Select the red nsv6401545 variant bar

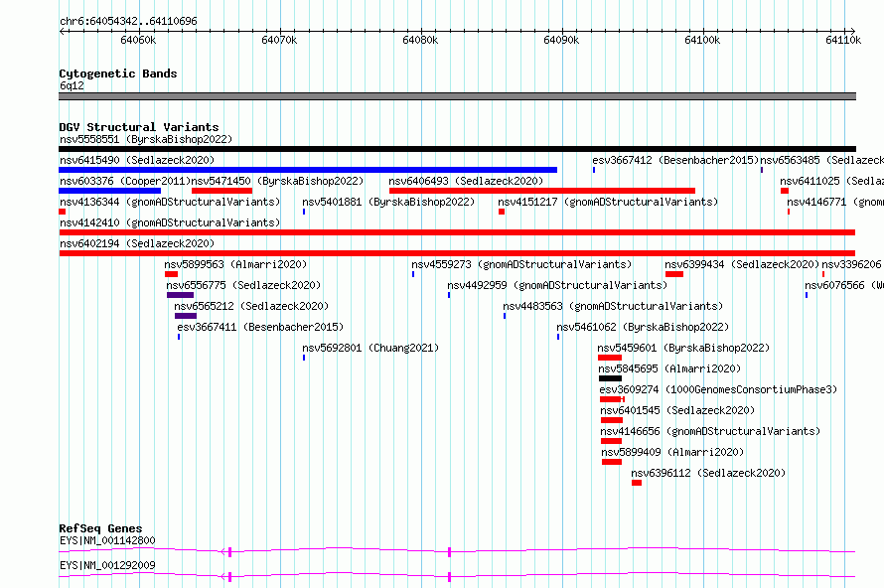click(x=612, y=420)
